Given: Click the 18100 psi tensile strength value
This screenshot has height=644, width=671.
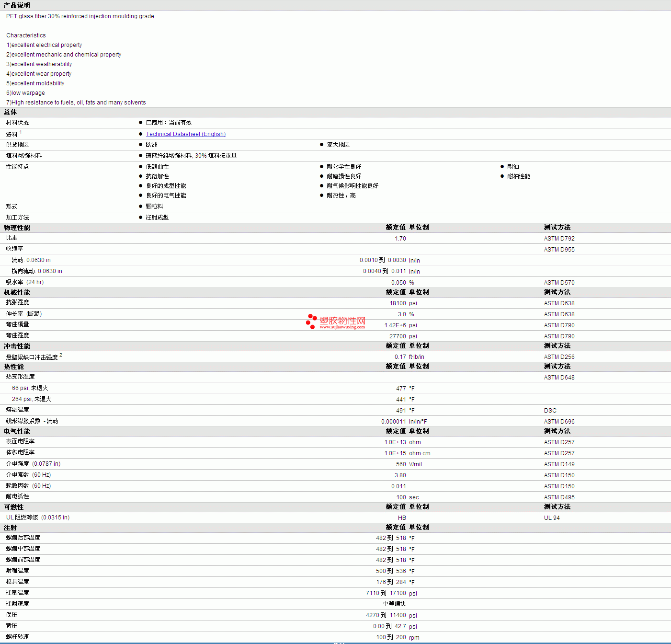Looking at the screenshot, I should click(398, 303).
